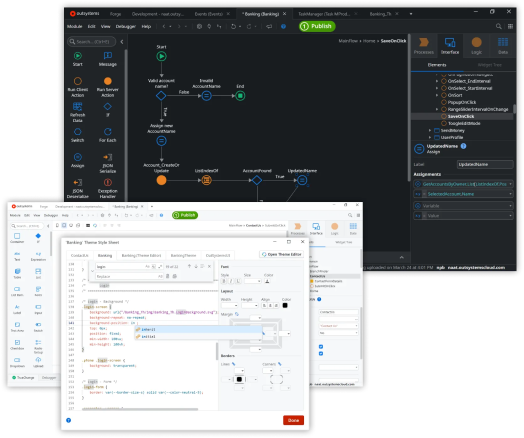
Task: Click the AccountFound If node
Action: pyautogui.click(x=257, y=180)
